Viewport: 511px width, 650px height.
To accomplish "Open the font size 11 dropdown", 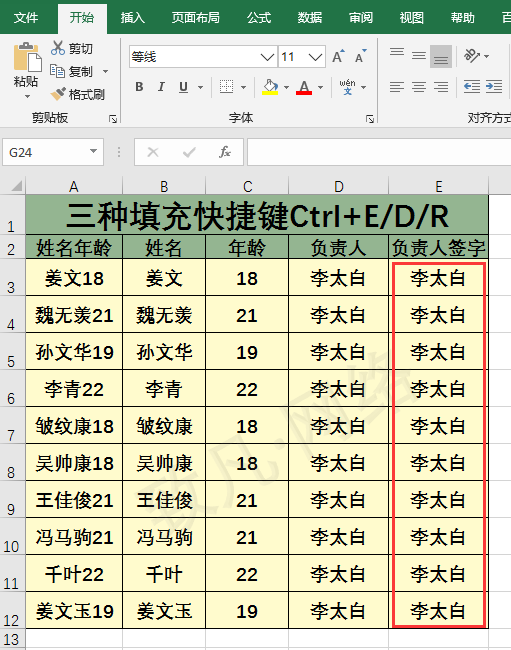I will click(x=316, y=57).
